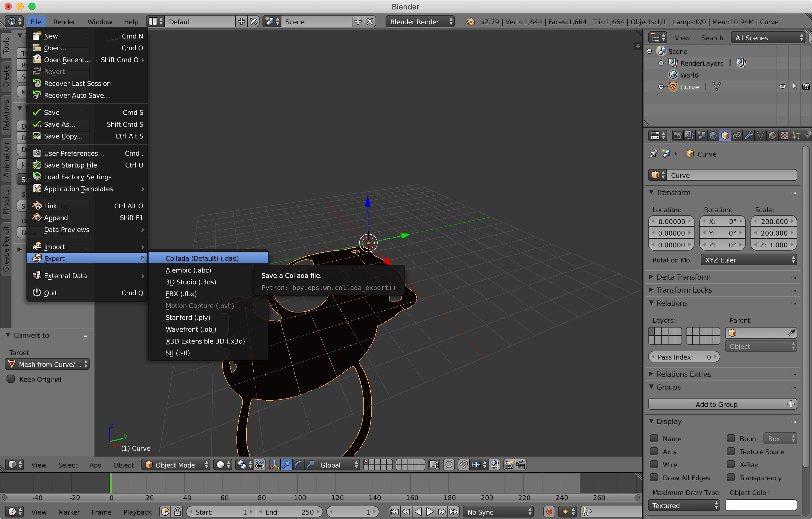Click the Add to Group button
The height and width of the screenshot is (519, 812).
click(x=716, y=404)
